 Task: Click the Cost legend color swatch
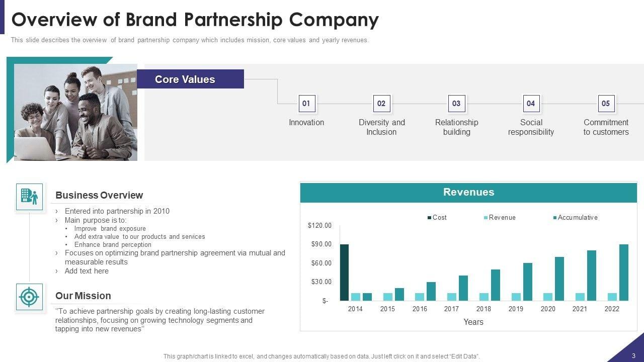(429, 218)
